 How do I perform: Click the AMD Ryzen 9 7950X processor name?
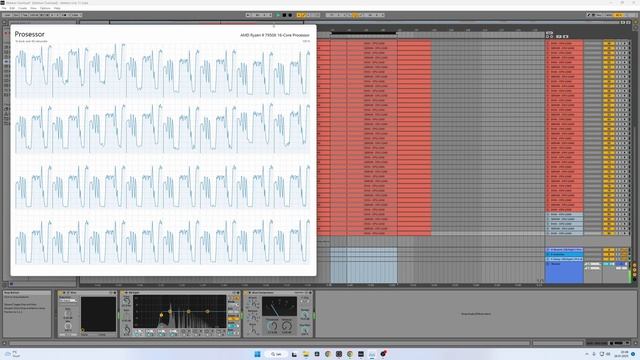click(x=275, y=35)
